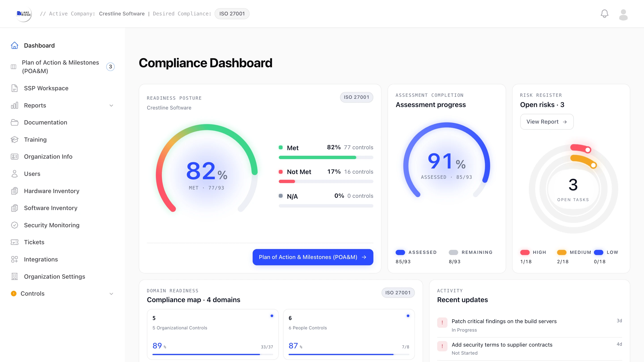Screen dimensions: 644x362
Task: Click the Tickets icon in sidebar
Action: coord(15,242)
